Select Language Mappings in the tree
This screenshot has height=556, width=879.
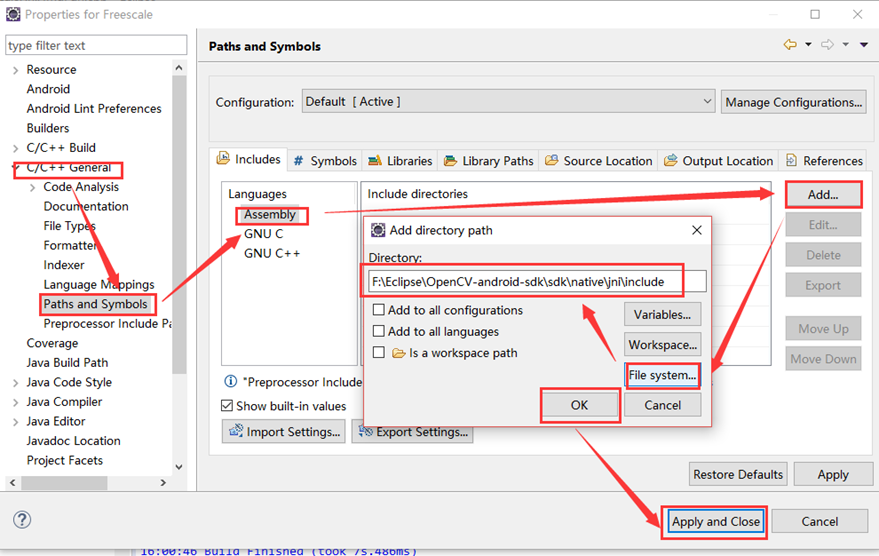[99, 285]
